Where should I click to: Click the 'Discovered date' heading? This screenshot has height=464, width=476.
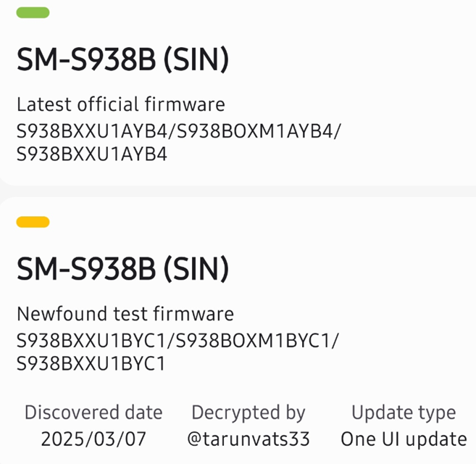point(93,413)
